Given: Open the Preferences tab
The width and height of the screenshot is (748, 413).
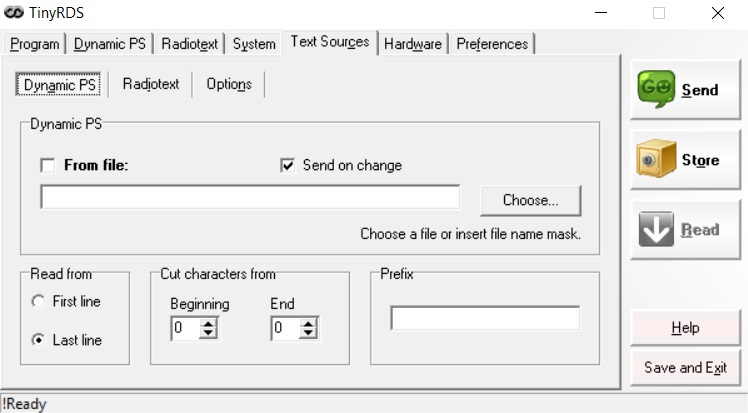Looking at the screenshot, I should [x=492, y=44].
